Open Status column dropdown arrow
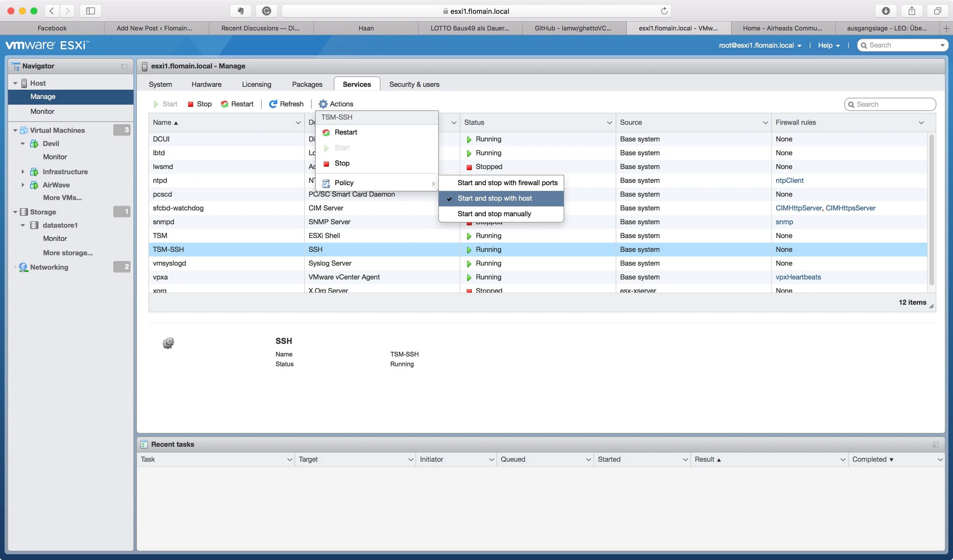Image resolution: width=953 pixels, height=560 pixels. [x=609, y=123]
